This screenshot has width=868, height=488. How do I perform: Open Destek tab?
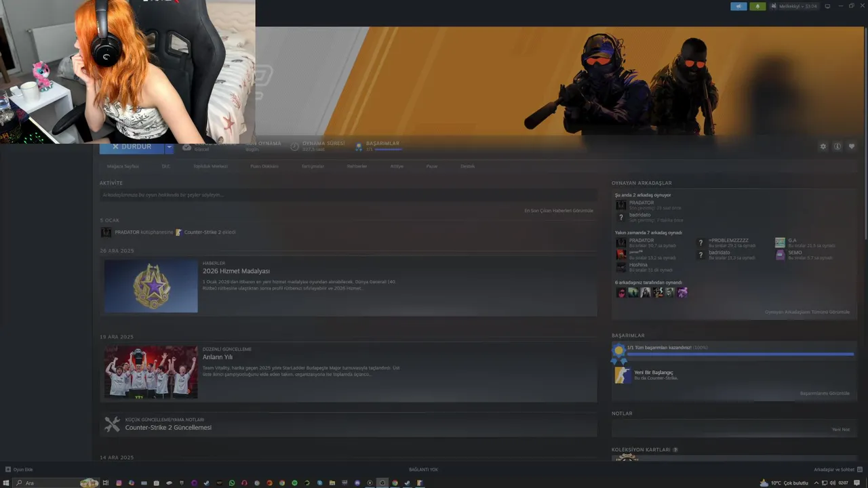coord(468,166)
